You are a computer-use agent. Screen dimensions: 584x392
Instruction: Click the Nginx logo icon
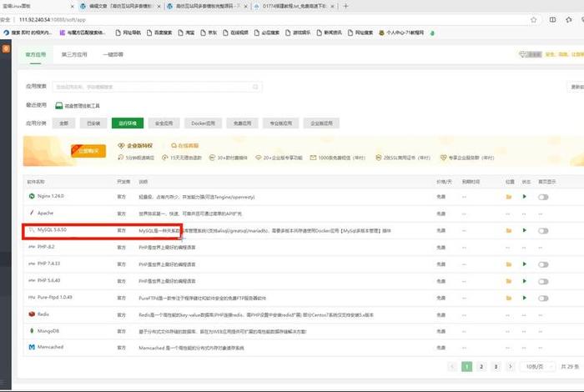click(32, 196)
